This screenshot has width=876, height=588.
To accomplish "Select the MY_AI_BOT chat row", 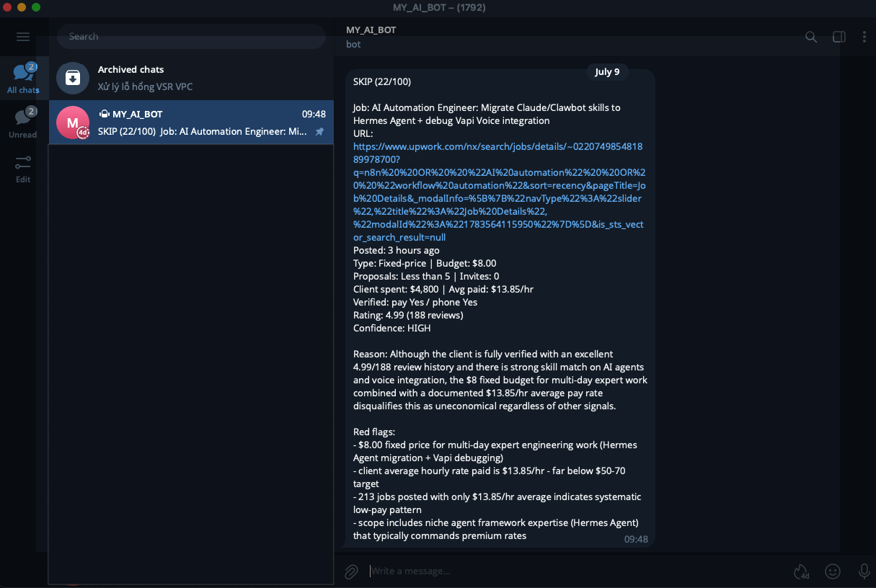I will point(191,122).
